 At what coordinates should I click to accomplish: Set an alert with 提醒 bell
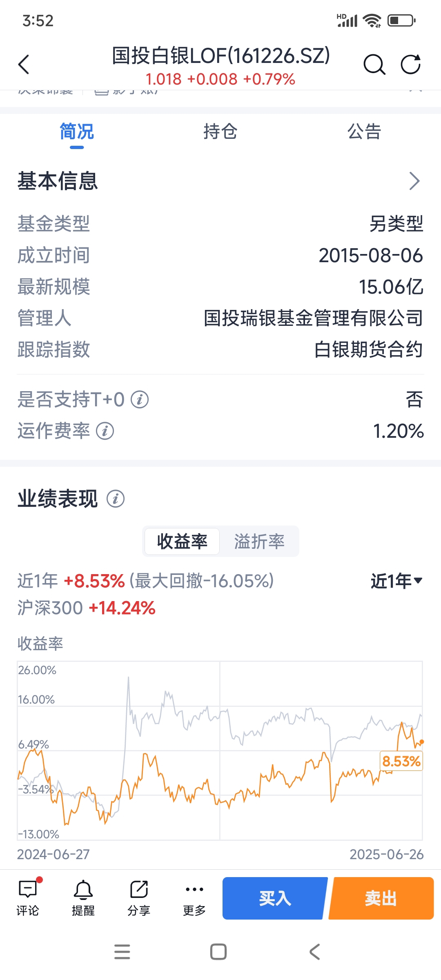83,898
